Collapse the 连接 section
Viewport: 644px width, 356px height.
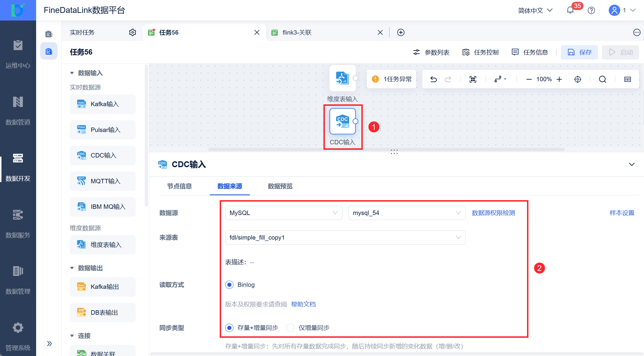[x=72, y=336]
